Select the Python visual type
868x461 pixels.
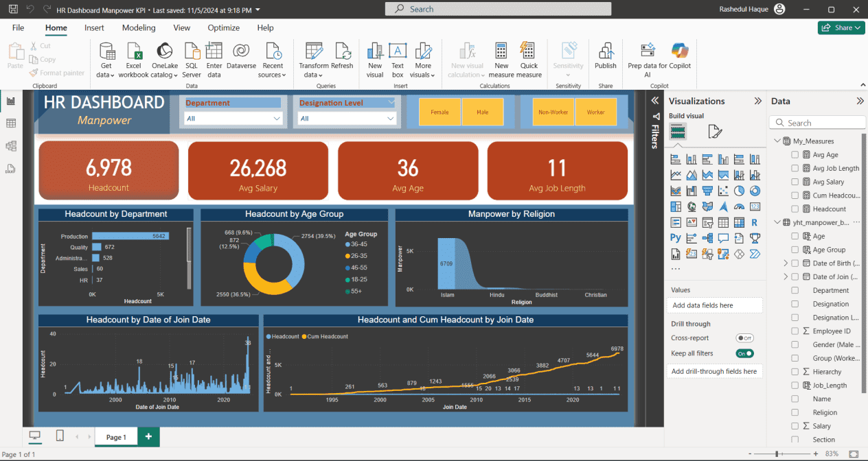point(676,238)
